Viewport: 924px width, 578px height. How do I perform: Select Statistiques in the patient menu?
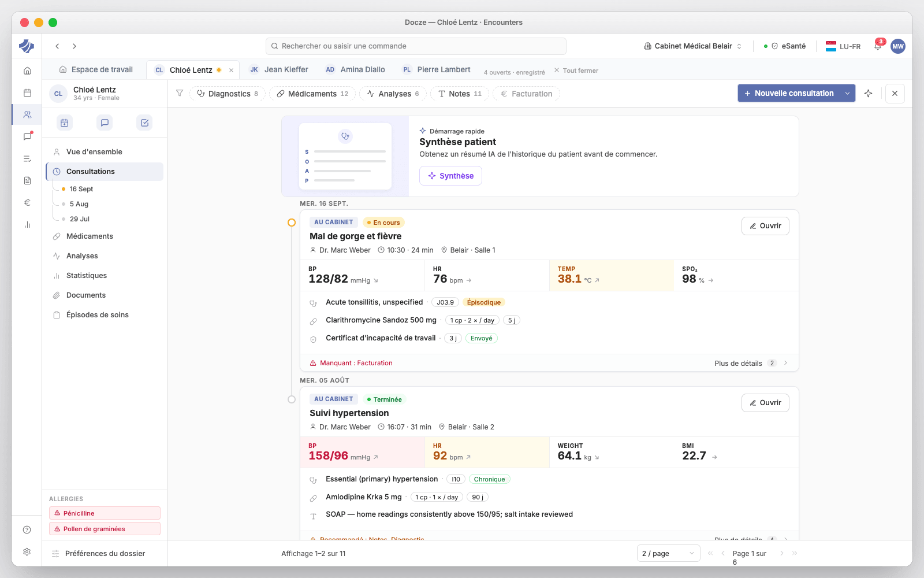(x=87, y=275)
